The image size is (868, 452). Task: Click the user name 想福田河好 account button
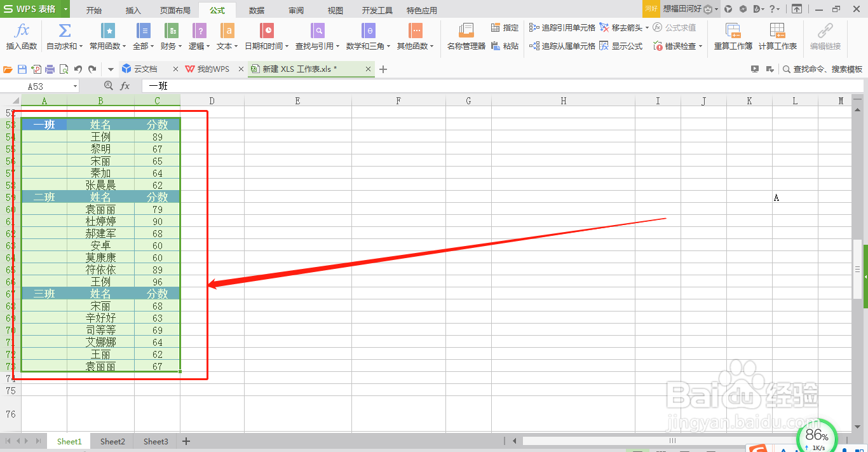click(x=682, y=9)
